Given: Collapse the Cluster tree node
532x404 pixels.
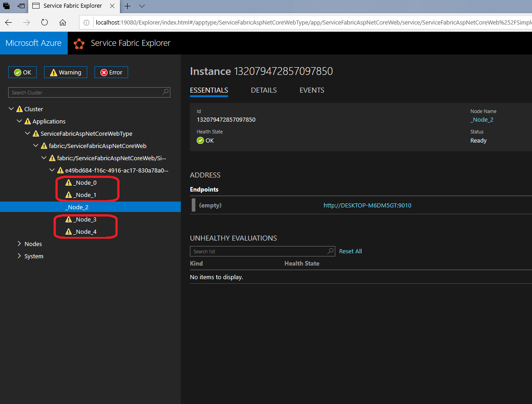Looking at the screenshot, I should [x=11, y=109].
